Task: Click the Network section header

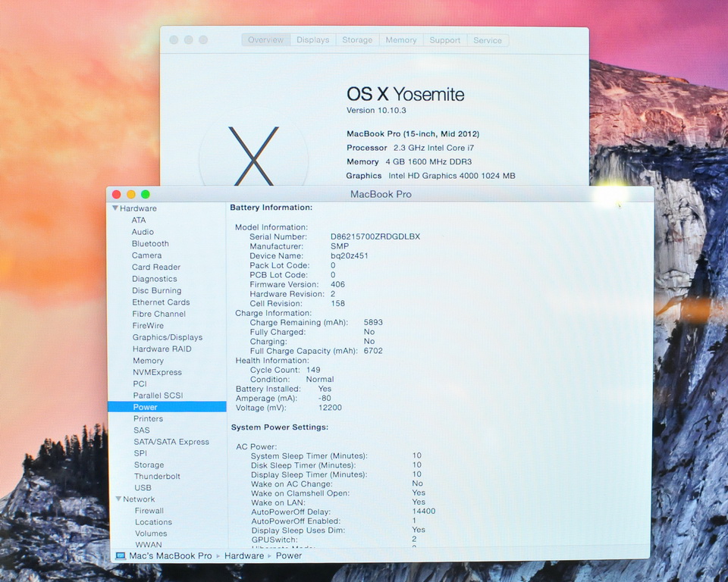Action: click(139, 499)
